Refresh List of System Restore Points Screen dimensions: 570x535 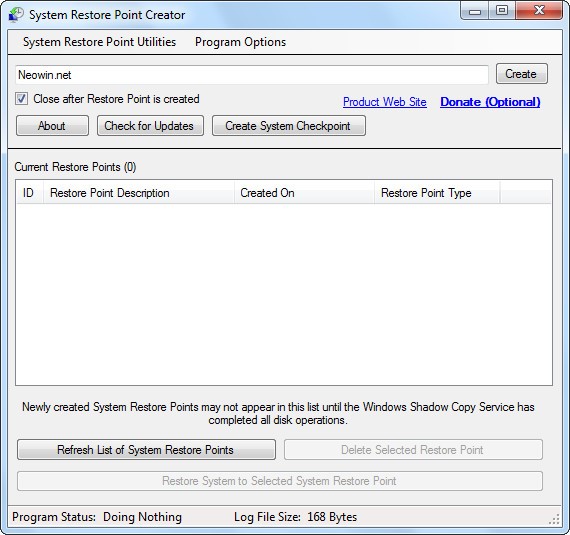tap(146, 450)
